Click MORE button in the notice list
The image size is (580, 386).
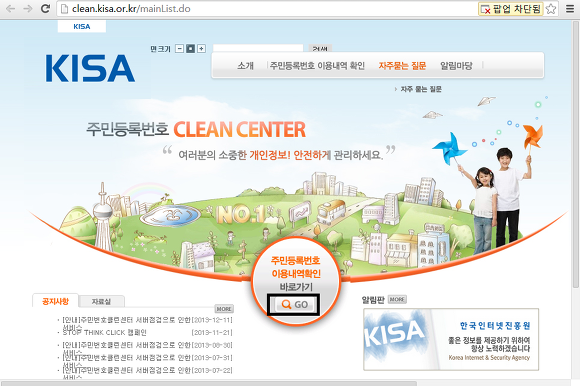[x=224, y=309]
